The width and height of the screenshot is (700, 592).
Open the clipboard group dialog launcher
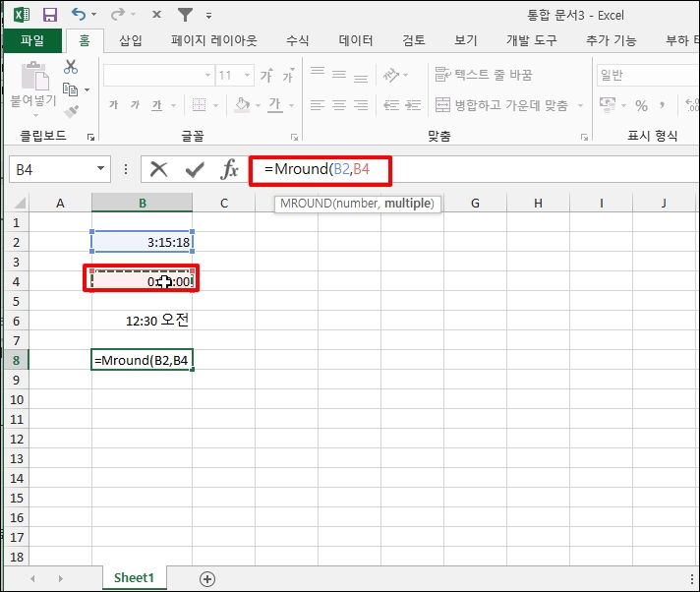[x=91, y=138]
